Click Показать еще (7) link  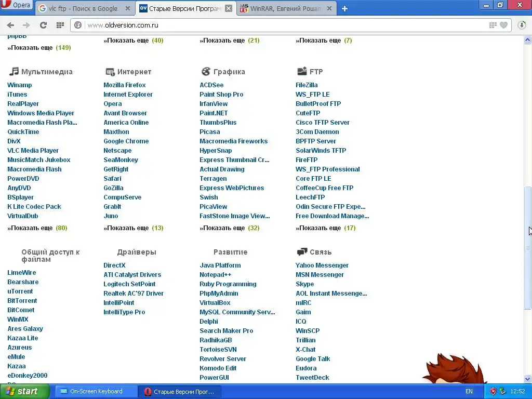(324, 41)
